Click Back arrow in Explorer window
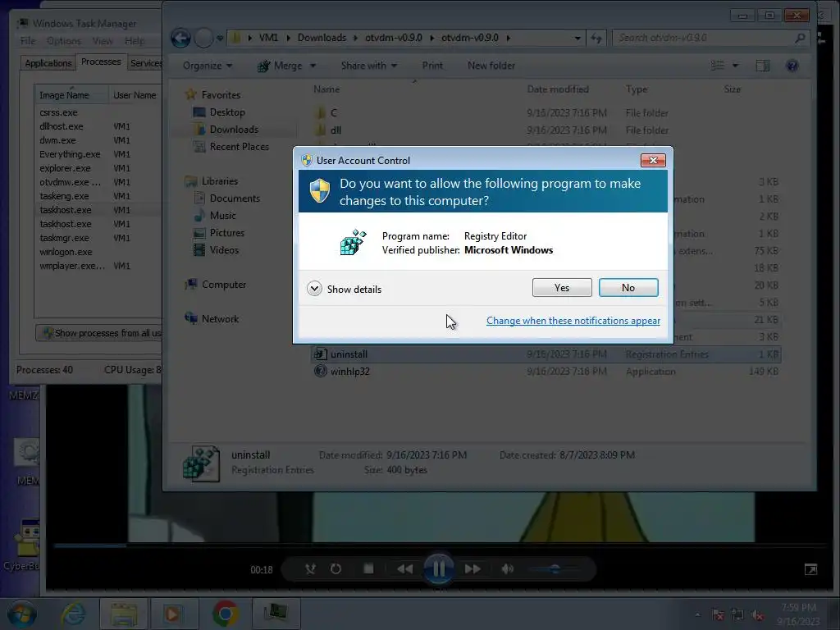The width and height of the screenshot is (840, 630). click(x=180, y=38)
